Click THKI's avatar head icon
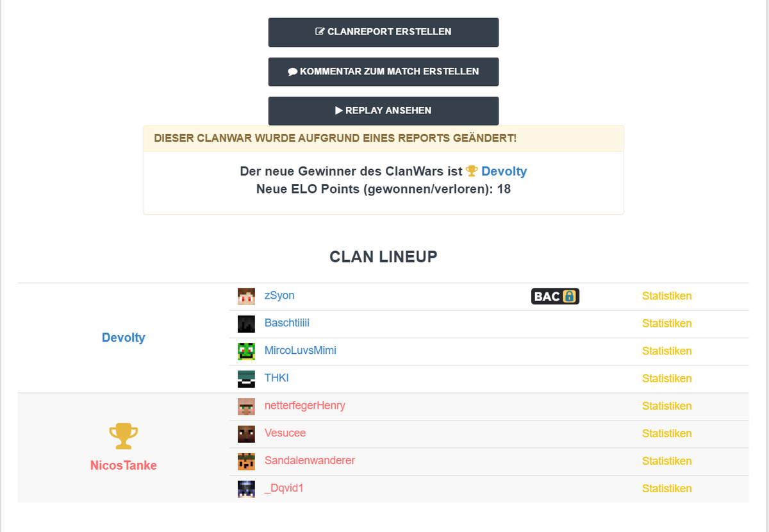 (x=246, y=379)
